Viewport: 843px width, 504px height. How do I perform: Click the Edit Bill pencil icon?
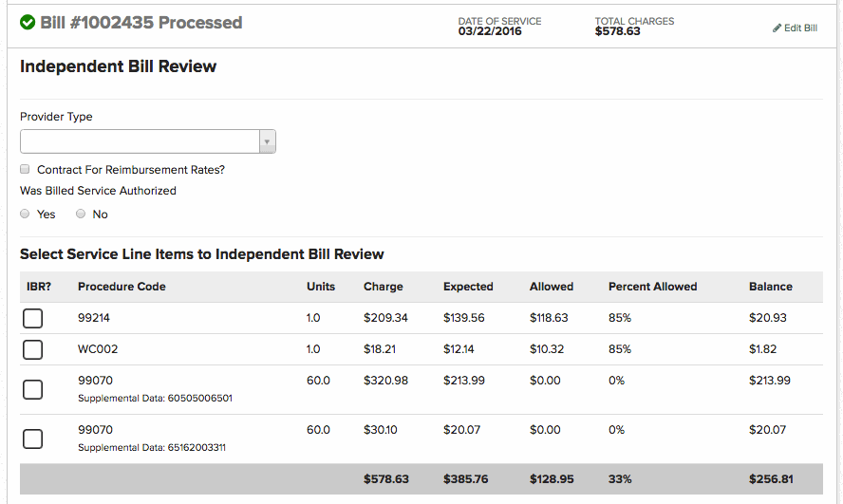[x=777, y=28]
